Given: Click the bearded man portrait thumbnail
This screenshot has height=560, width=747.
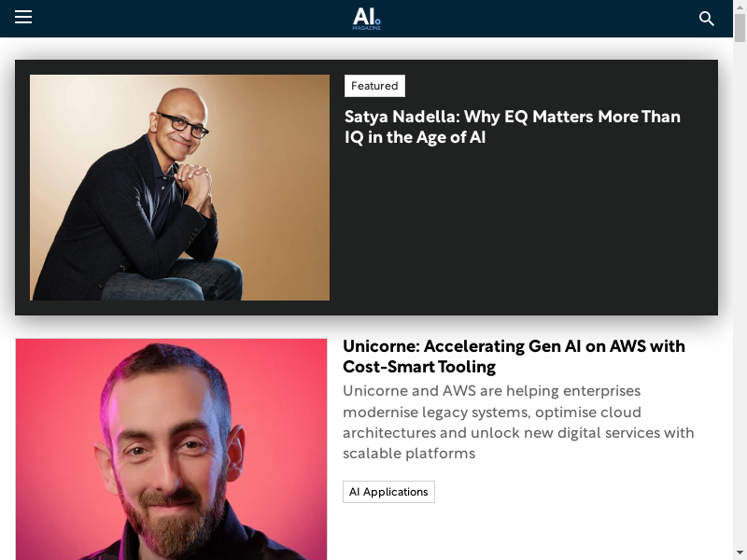Looking at the screenshot, I should [172, 449].
